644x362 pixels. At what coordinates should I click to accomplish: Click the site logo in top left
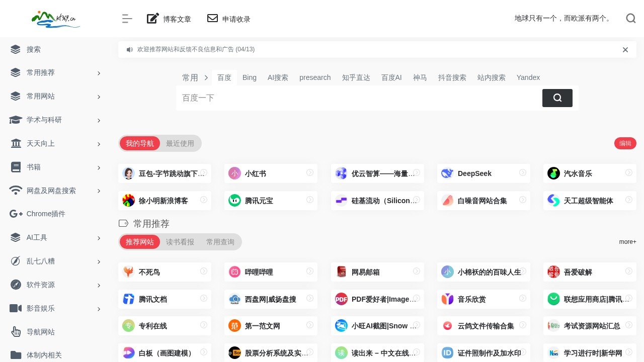[55, 19]
